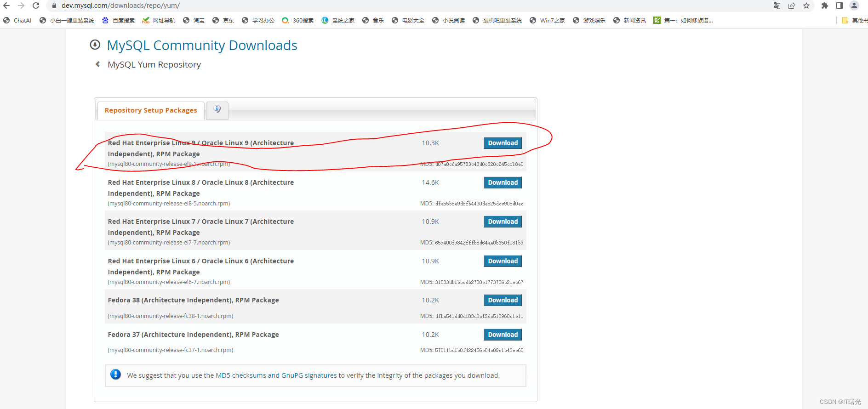Open the 游戏娱乐 bookmark

pos(589,20)
